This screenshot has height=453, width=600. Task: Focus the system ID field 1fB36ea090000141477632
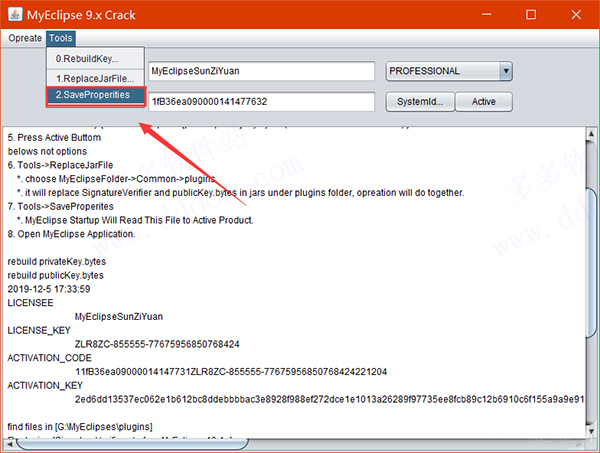click(261, 102)
